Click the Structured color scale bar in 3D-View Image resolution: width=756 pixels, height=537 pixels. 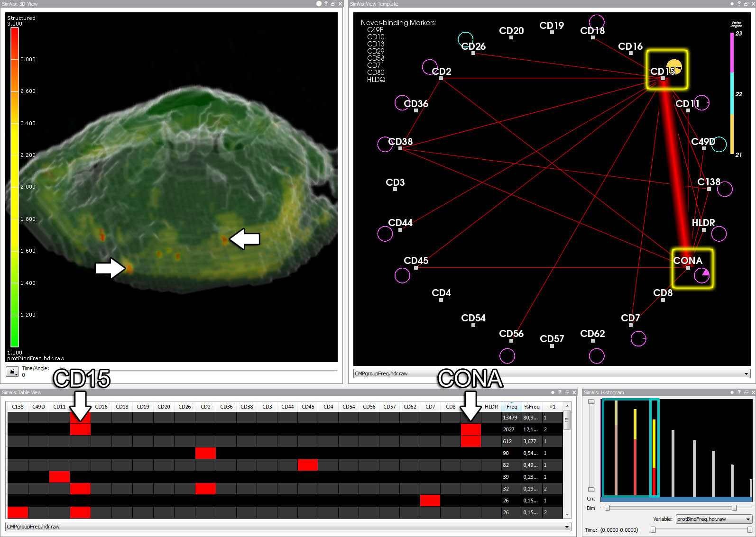(x=15, y=187)
